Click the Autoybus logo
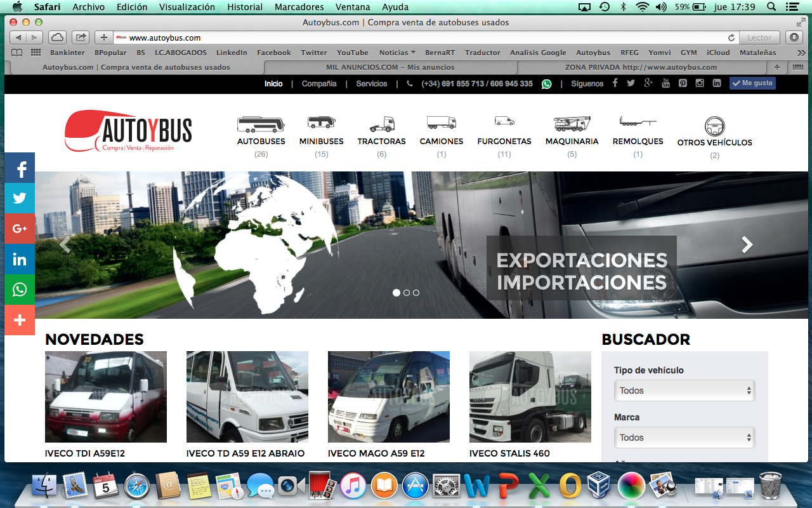 point(128,131)
